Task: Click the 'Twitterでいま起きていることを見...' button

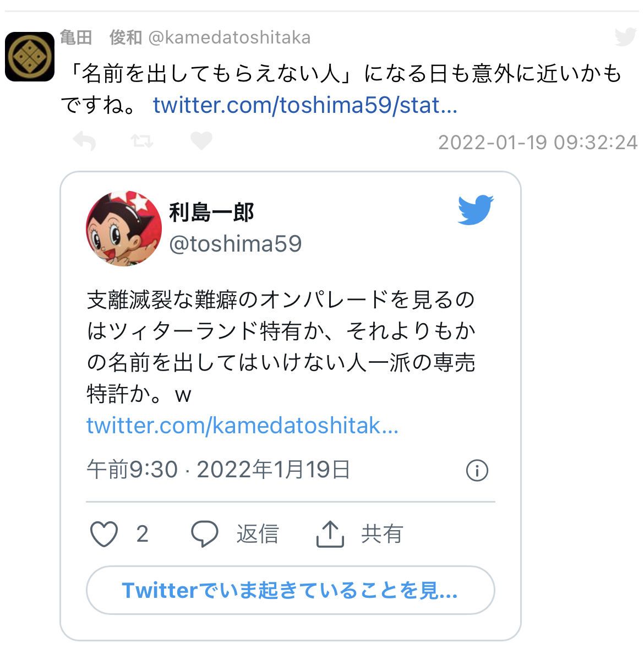Action: coord(290,590)
